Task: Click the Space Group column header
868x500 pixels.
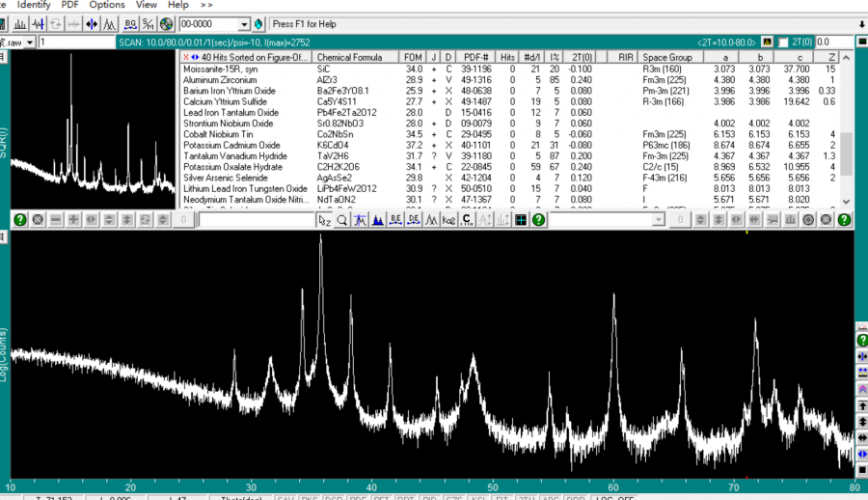Action: [668, 58]
